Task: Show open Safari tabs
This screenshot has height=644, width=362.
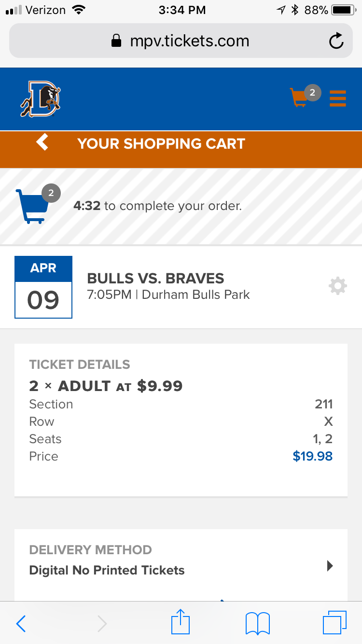Action: tap(334, 622)
